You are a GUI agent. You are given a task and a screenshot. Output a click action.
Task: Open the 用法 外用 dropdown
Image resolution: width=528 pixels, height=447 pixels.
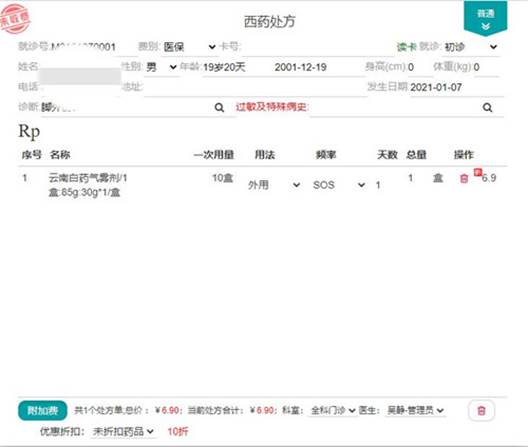[274, 185]
